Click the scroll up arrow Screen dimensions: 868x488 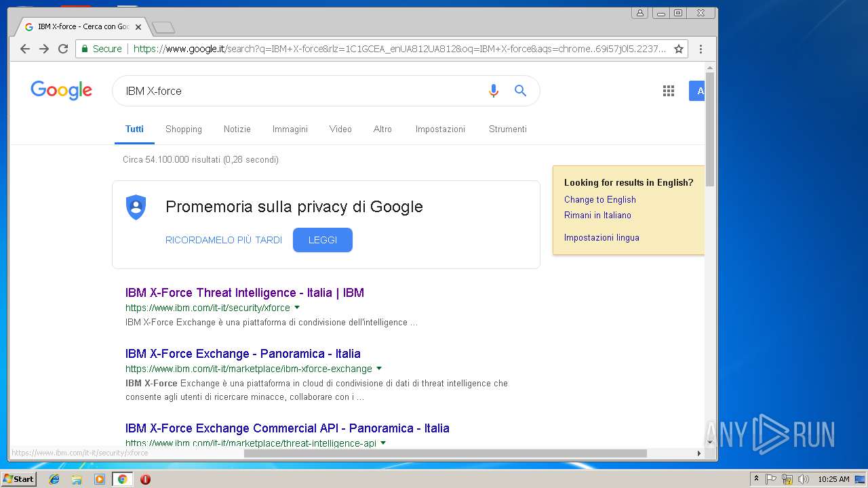(x=710, y=67)
